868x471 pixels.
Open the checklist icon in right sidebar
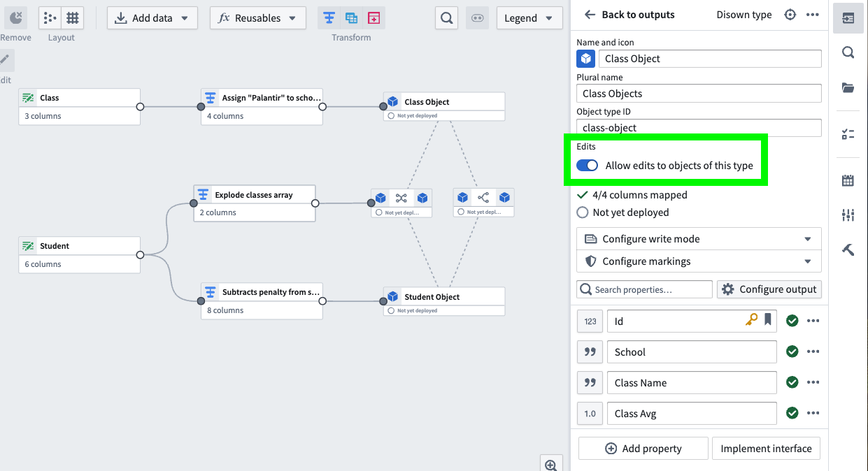(848, 134)
